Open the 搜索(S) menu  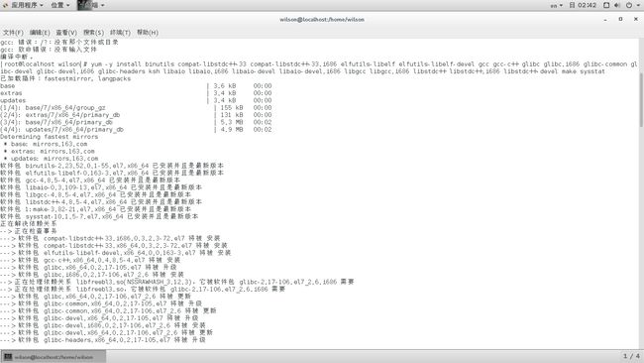point(94,32)
